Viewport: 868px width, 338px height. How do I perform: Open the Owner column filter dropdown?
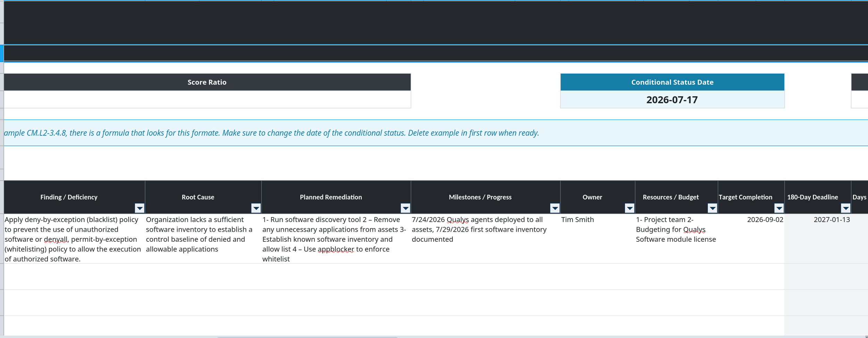[629, 208]
